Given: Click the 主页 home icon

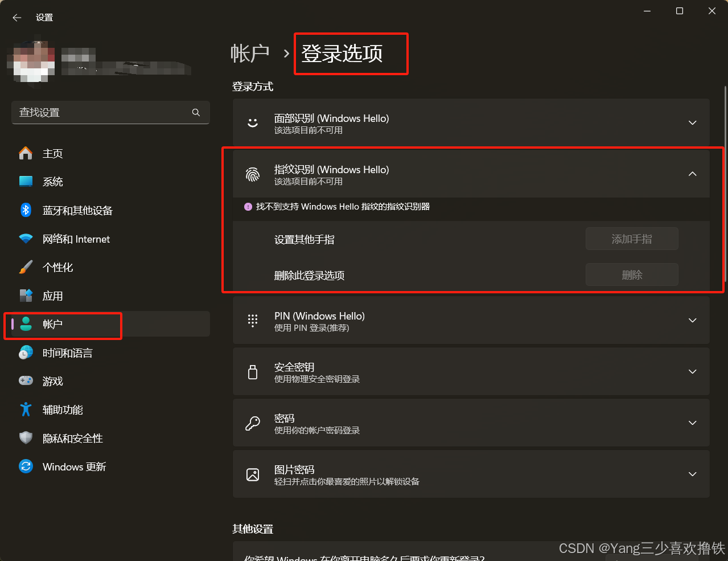Looking at the screenshot, I should click(x=26, y=153).
